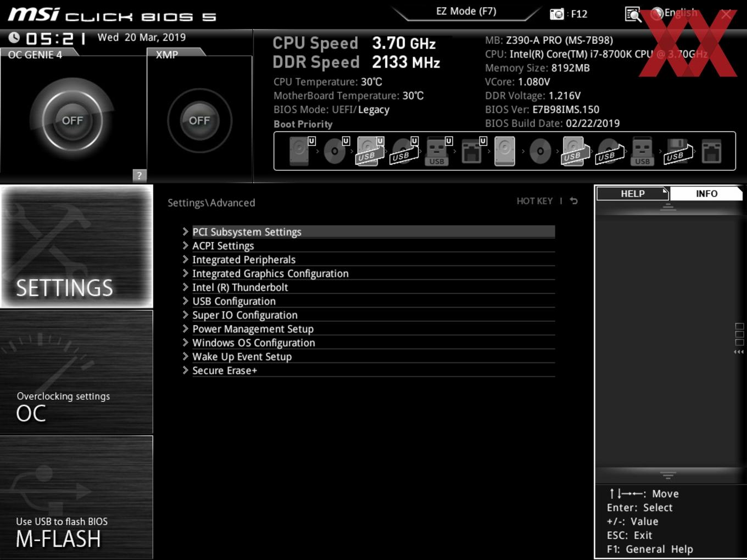Select the UEFI CD/DVD boot device icon
This screenshot has width=747, height=560.
(336, 150)
